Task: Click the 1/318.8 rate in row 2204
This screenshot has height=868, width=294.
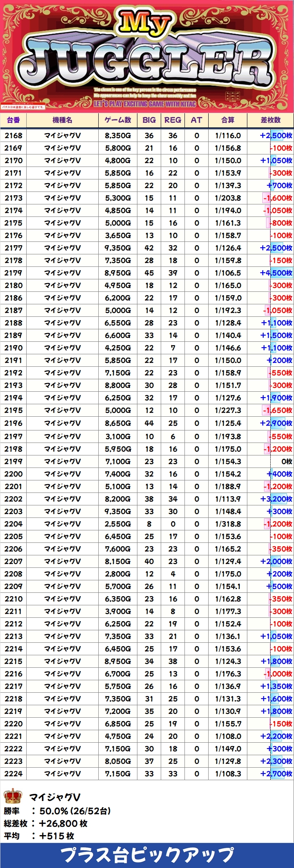Action: coord(228,524)
